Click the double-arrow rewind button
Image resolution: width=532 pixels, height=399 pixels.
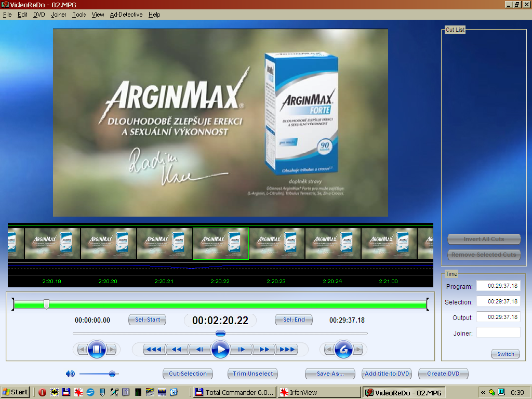point(177,349)
